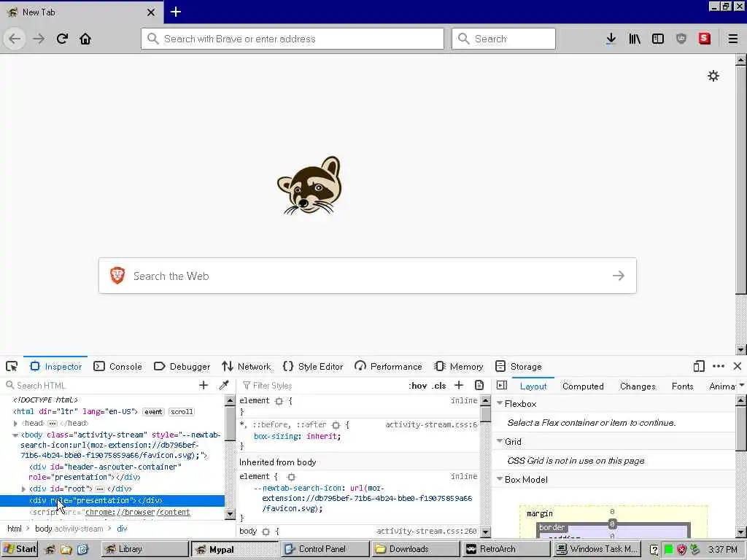Collapse the Box Model section
The width and height of the screenshot is (747, 560).
(500, 479)
